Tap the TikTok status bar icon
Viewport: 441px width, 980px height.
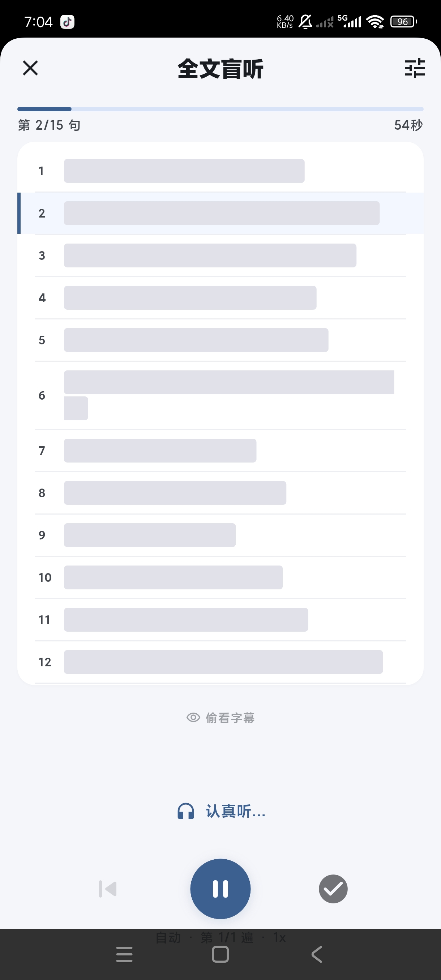pos(67,22)
